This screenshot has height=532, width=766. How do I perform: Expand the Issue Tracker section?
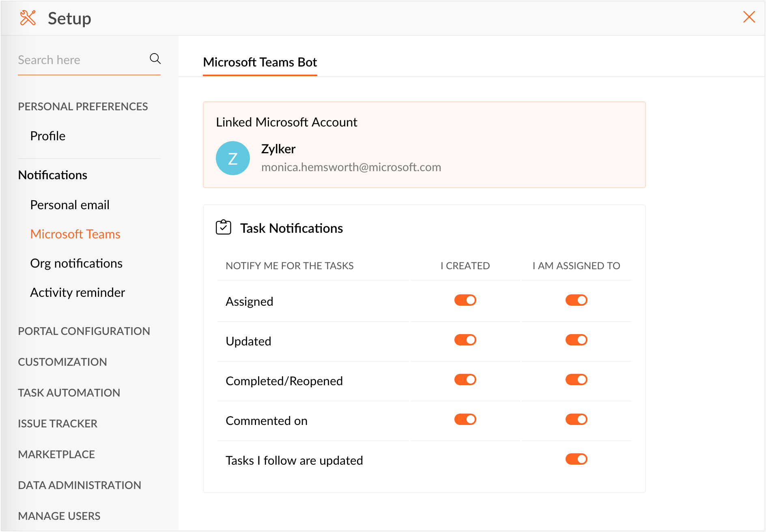point(58,423)
